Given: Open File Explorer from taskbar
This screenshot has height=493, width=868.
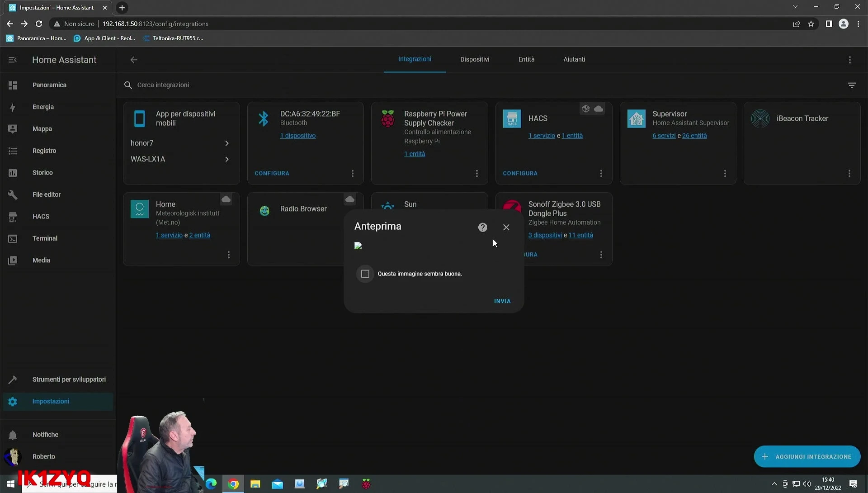Looking at the screenshot, I should pyautogui.click(x=255, y=484).
